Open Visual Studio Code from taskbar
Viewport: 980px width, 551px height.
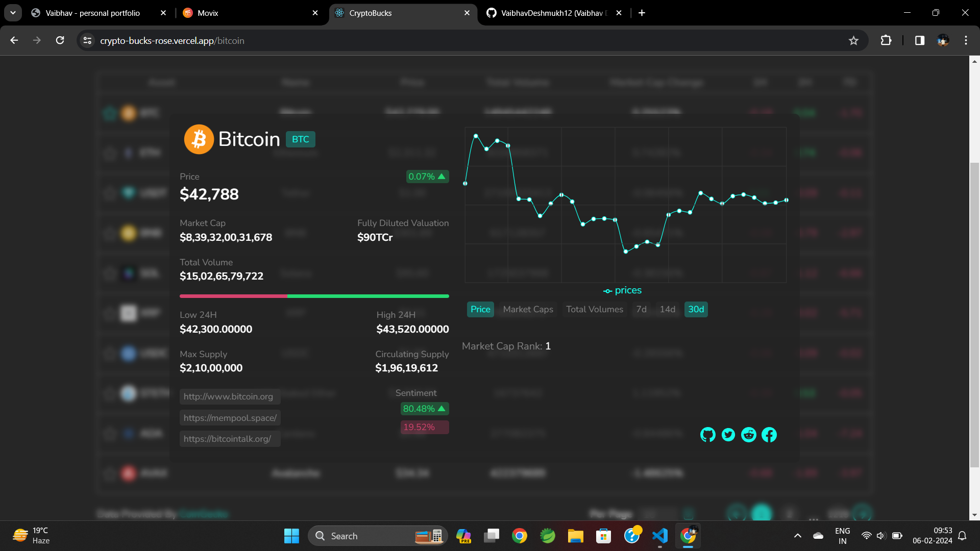pos(660,536)
